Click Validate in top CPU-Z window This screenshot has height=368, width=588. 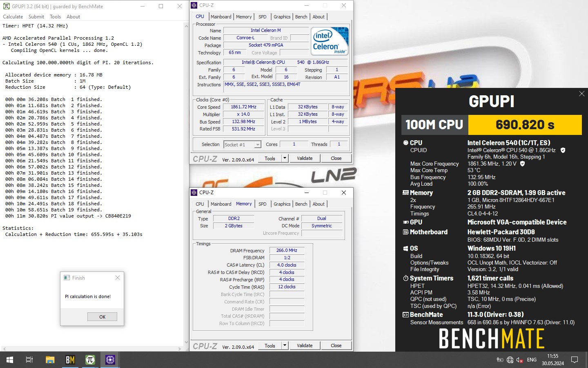[x=305, y=158]
